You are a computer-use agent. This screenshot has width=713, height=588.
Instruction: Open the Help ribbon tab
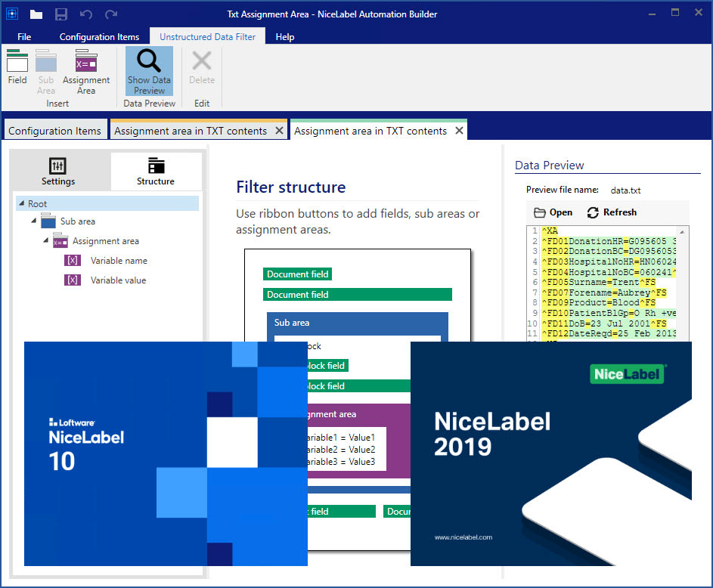[x=284, y=36]
